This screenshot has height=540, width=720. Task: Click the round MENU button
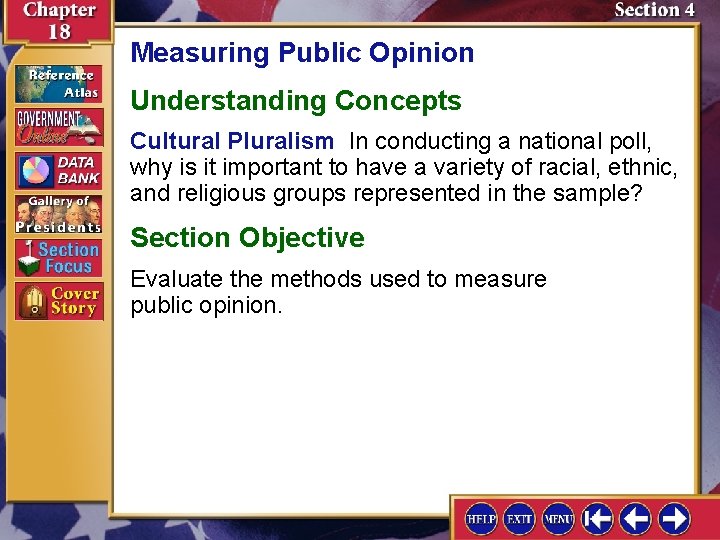(x=558, y=519)
